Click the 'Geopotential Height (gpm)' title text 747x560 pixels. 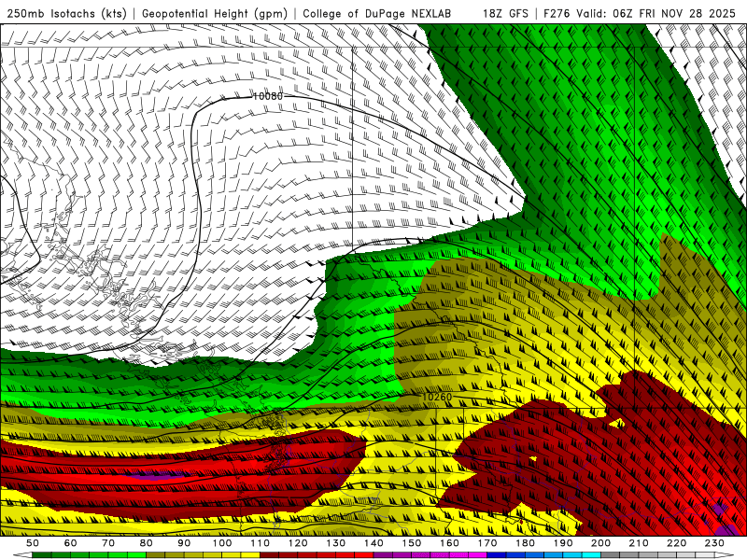click(215, 13)
